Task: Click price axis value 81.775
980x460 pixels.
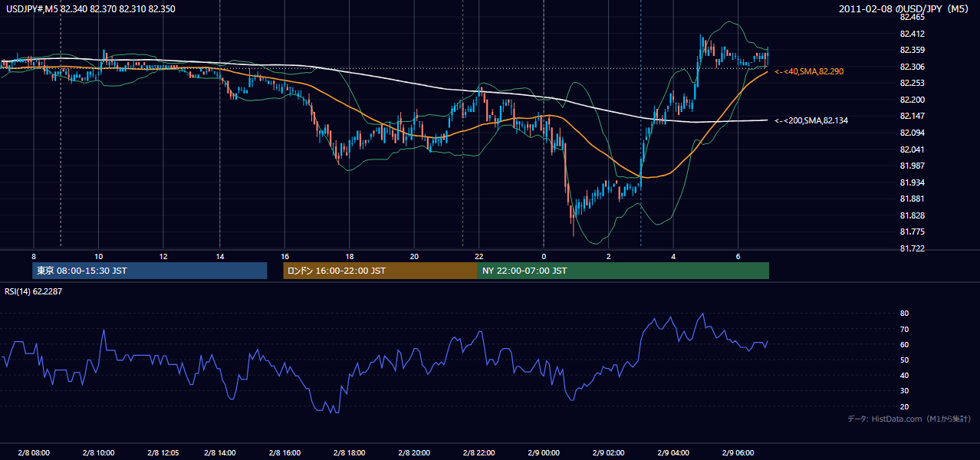Action: click(x=913, y=232)
